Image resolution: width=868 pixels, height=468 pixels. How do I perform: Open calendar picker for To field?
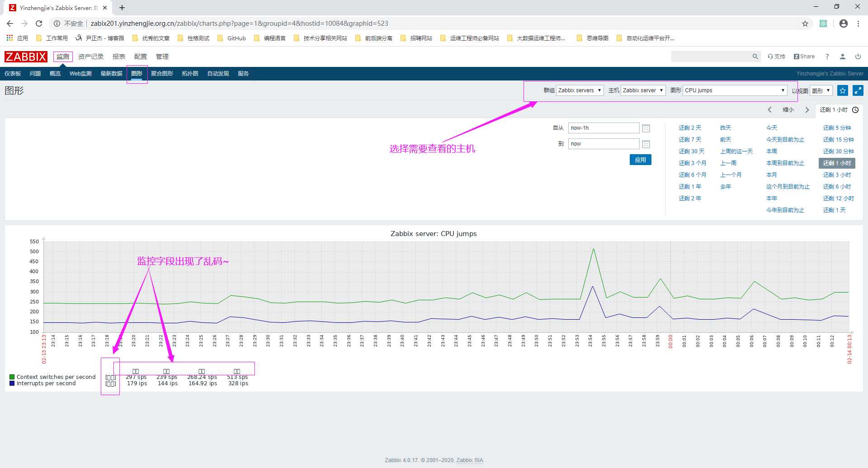coord(646,144)
